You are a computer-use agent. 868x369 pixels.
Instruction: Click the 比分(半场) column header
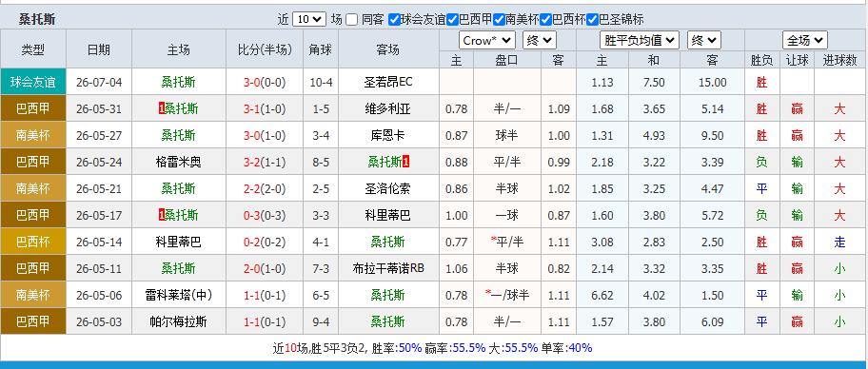point(264,49)
